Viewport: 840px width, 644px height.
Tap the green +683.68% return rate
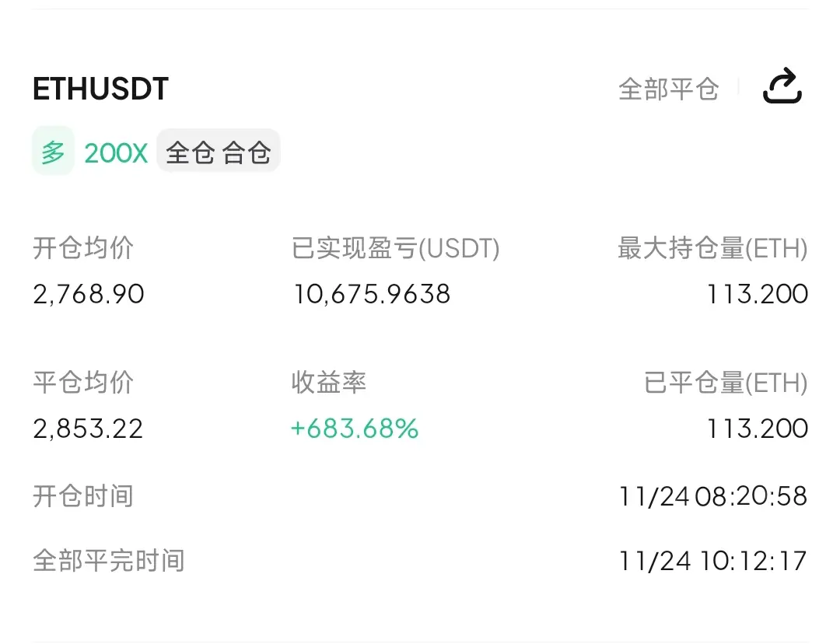coord(355,429)
